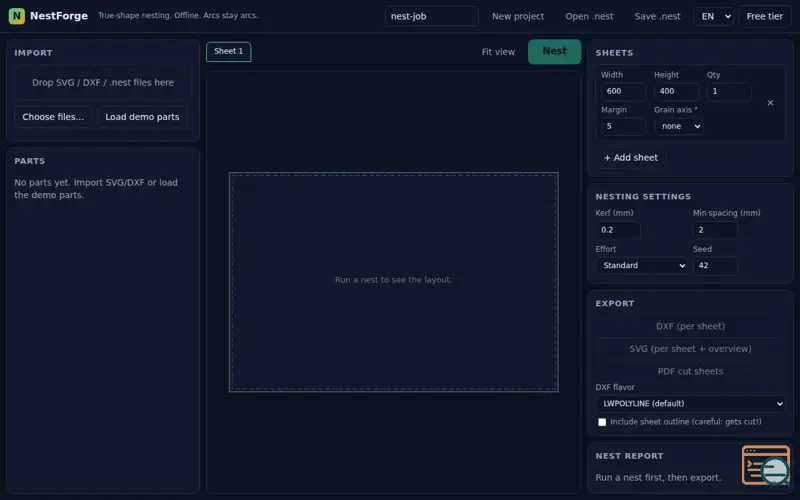The image size is (800, 500).
Task: Open the EN language dropdown
Action: pos(713,16)
